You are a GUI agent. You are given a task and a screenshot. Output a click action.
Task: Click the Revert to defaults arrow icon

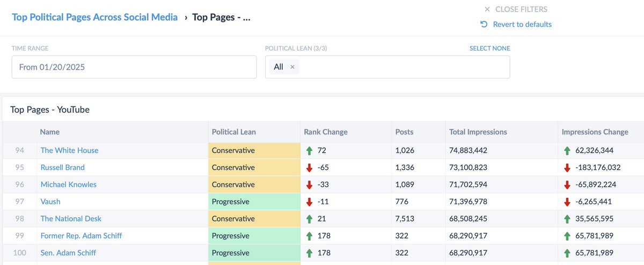[484, 24]
